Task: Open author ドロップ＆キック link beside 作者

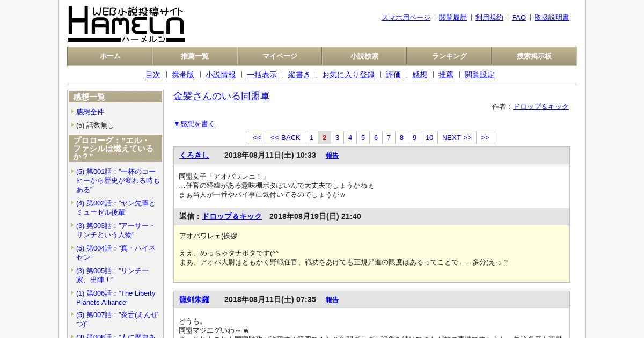Action: coord(541,106)
